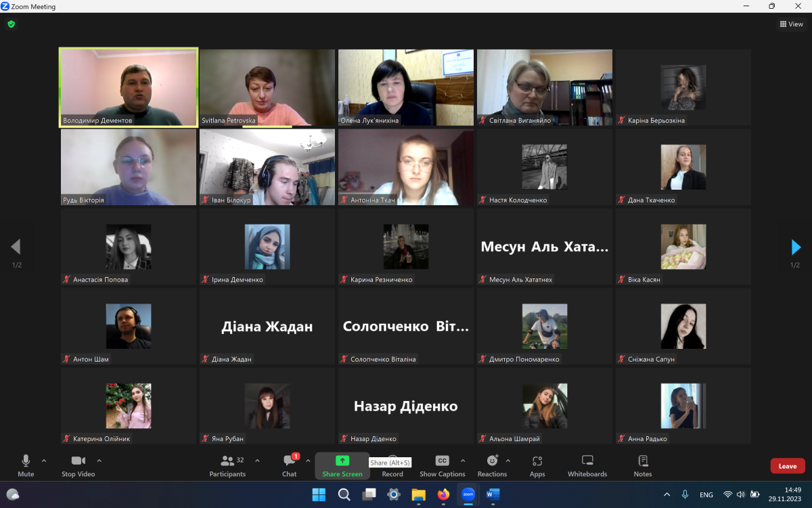The height and width of the screenshot is (508, 812).
Task: Open the Chat panel
Action: (290, 465)
